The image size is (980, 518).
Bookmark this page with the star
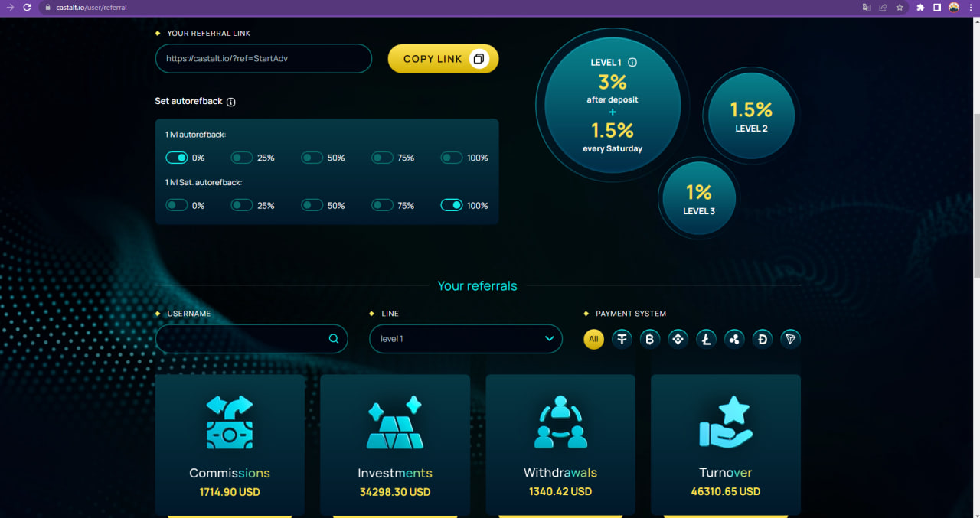point(900,8)
